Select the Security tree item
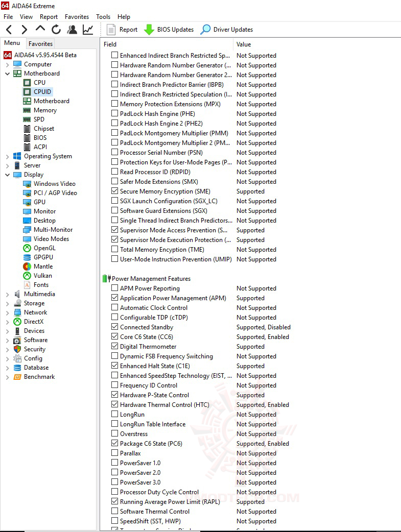The width and height of the screenshot is (401, 532). pyautogui.click(x=35, y=349)
